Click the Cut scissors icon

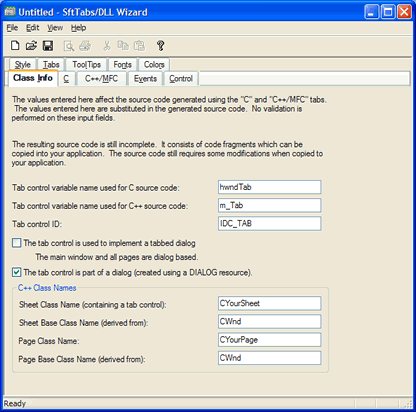107,46
